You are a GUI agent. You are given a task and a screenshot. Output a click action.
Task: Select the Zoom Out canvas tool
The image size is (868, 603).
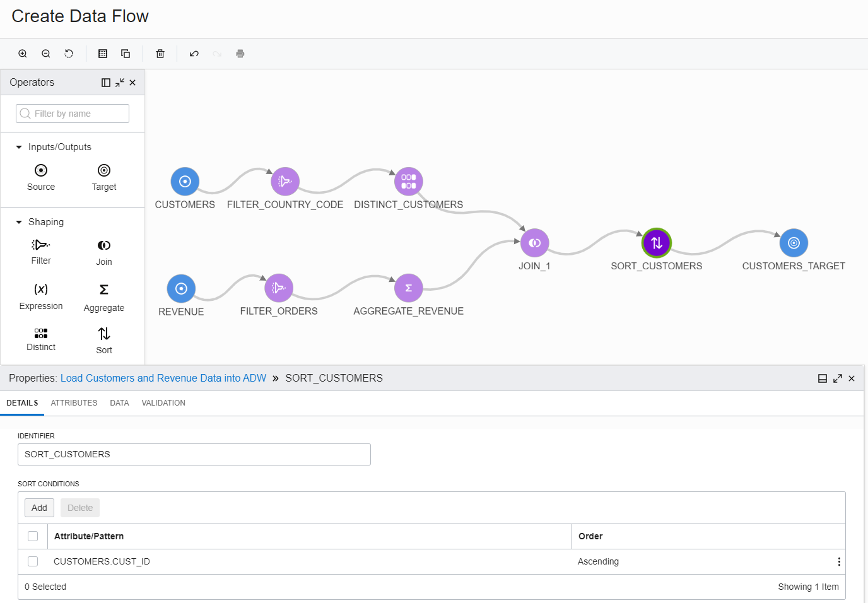point(45,54)
